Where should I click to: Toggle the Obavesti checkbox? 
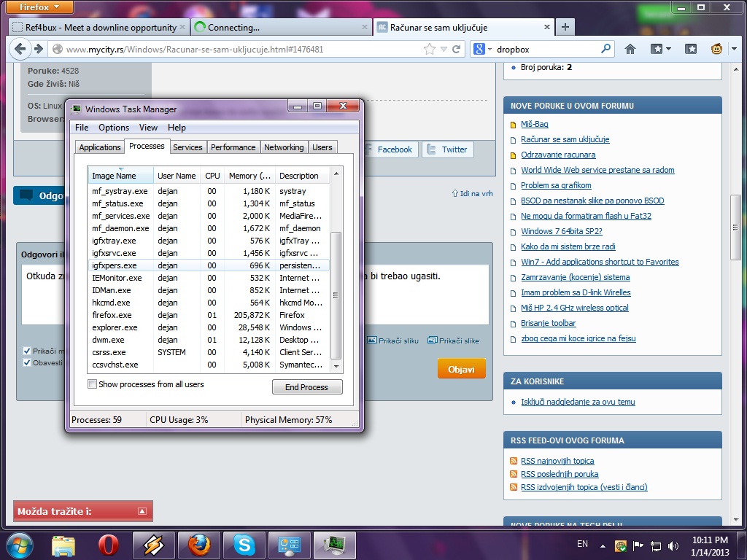pos(27,362)
